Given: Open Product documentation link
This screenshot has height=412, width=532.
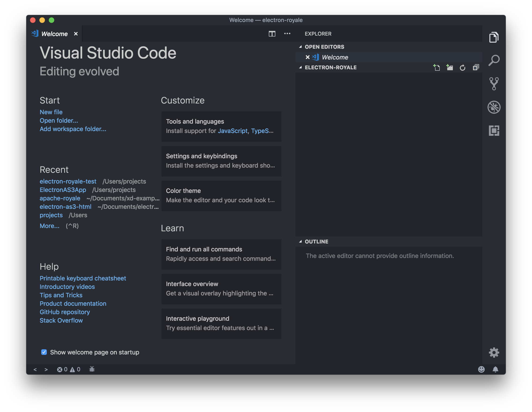Looking at the screenshot, I should [73, 304].
